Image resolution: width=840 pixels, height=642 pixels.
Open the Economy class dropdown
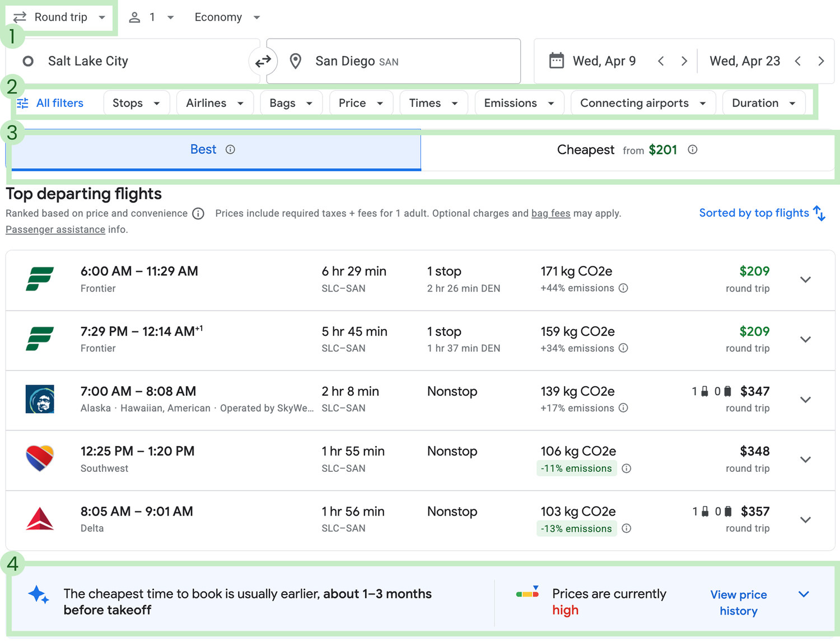(227, 17)
